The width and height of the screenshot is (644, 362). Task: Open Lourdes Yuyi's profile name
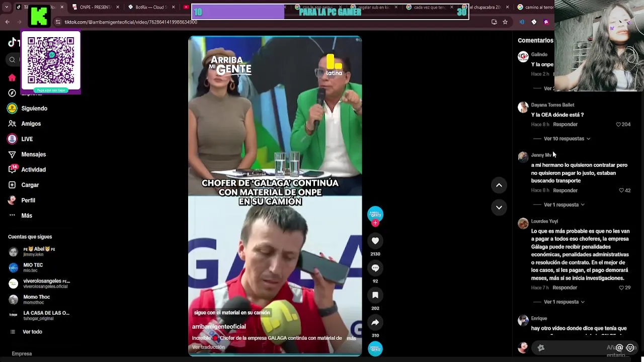544,221
